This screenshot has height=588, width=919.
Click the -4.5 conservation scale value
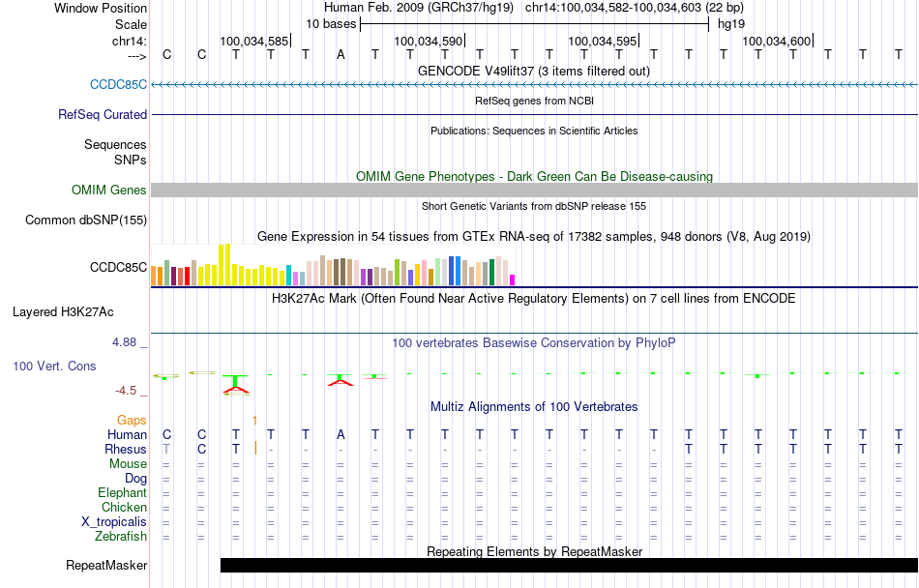click(x=126, y=391)
